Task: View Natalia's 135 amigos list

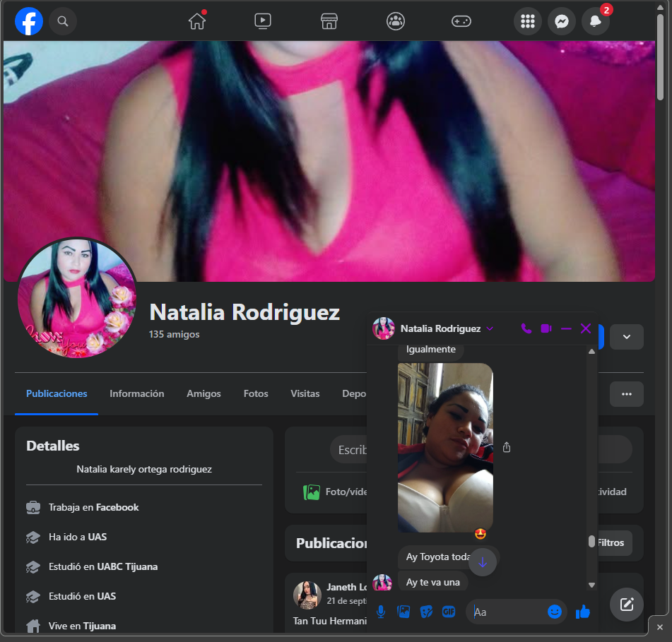Action: coord(174,334)
